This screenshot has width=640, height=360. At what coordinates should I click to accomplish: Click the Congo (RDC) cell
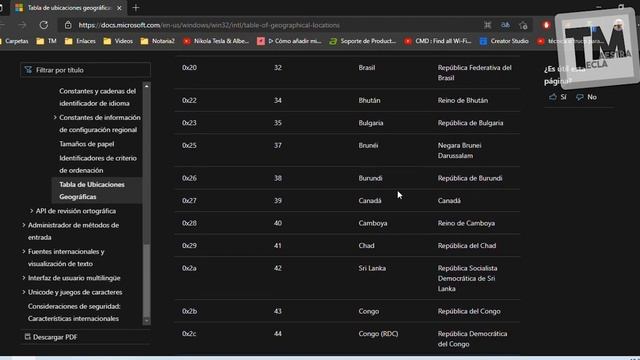tap(378, 333)
